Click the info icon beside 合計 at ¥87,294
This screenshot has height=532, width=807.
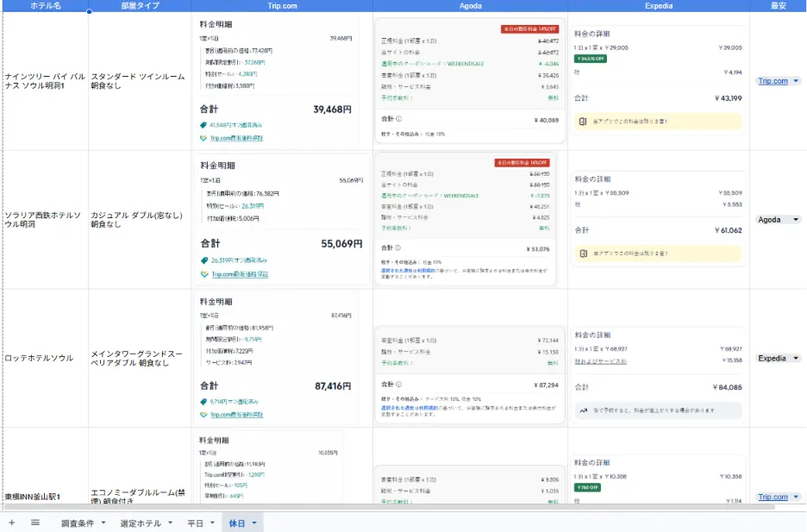399,385
